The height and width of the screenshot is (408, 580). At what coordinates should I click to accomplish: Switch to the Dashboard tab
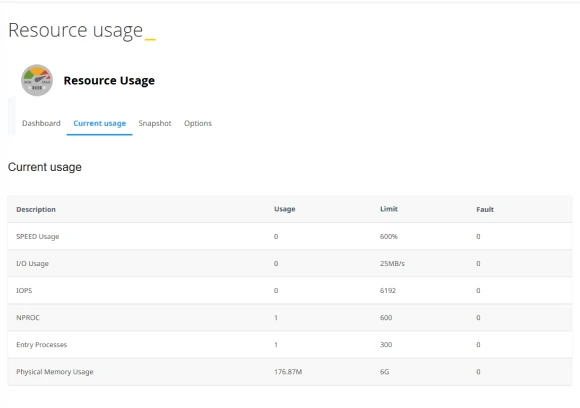[41, 123]
